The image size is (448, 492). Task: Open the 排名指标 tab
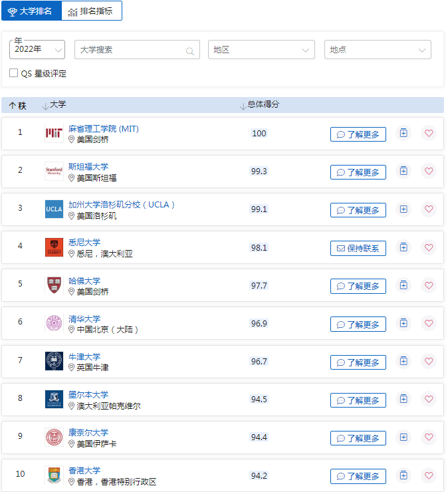(92, 11)
